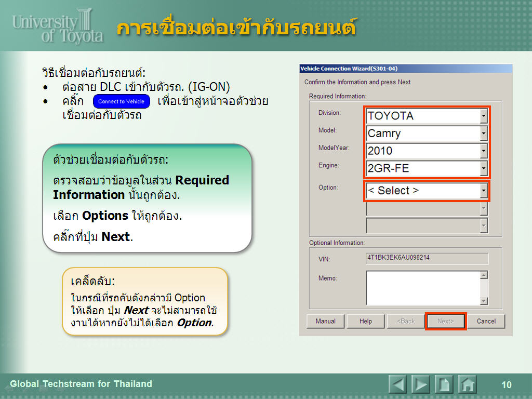532x399 pixels.
Task: Open Help in the wizard
Action: click(366, 321)
